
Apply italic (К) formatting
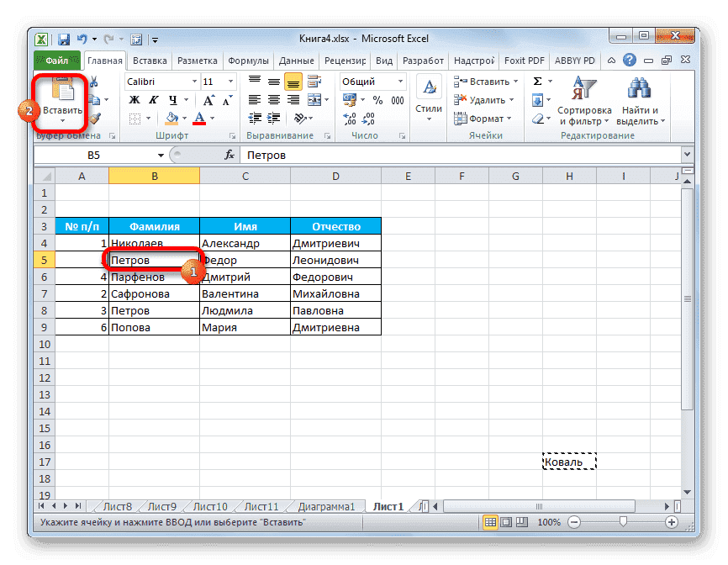(x=154, y=99)
